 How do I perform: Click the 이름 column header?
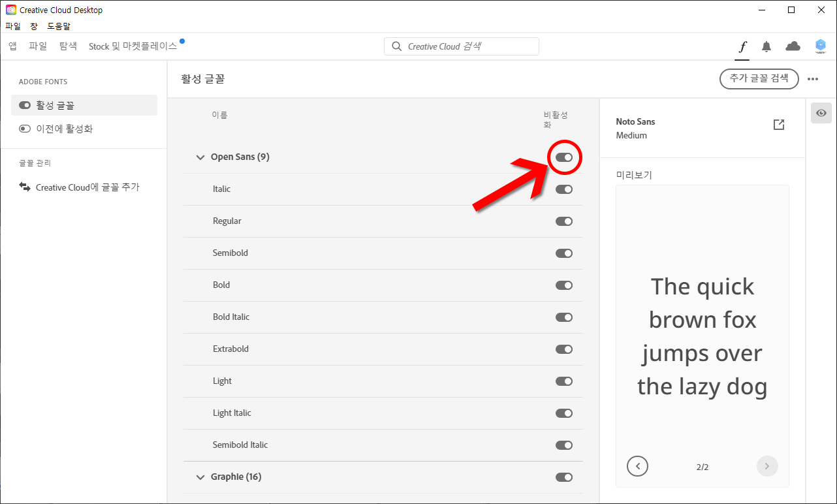pyautogui.click(x=219, y=115)
